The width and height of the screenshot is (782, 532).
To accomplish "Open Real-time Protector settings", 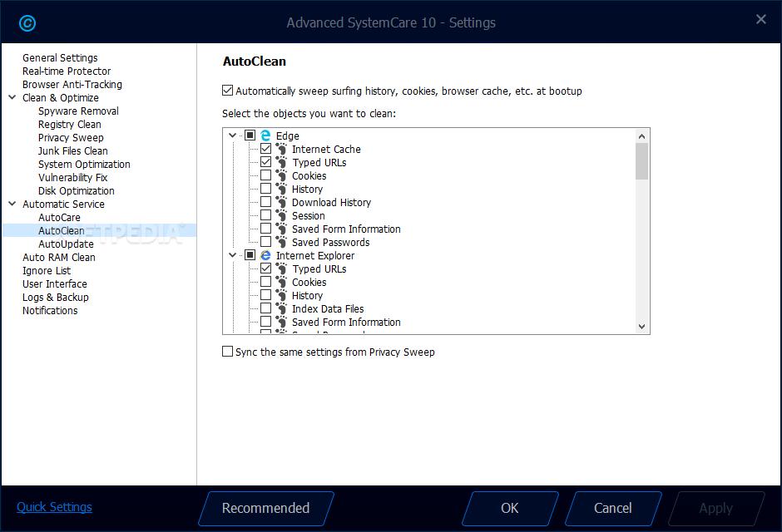I will click(67, 71).
